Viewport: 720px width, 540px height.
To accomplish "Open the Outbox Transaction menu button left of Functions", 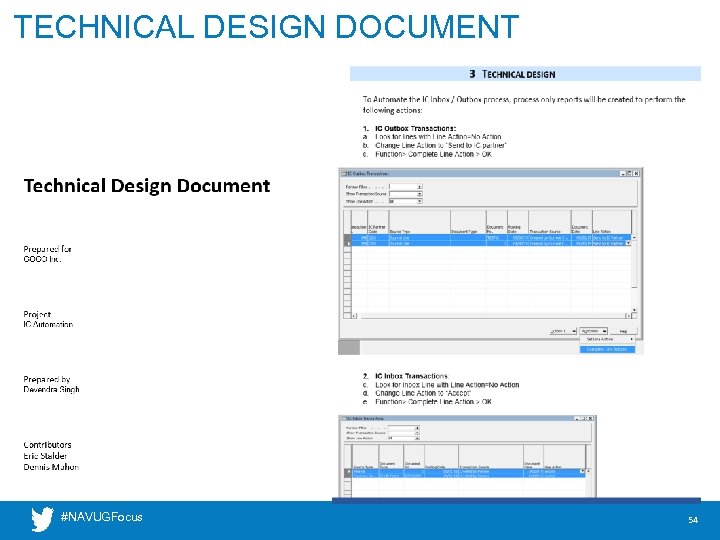I will pyautogui.click(x=563, y=331).
